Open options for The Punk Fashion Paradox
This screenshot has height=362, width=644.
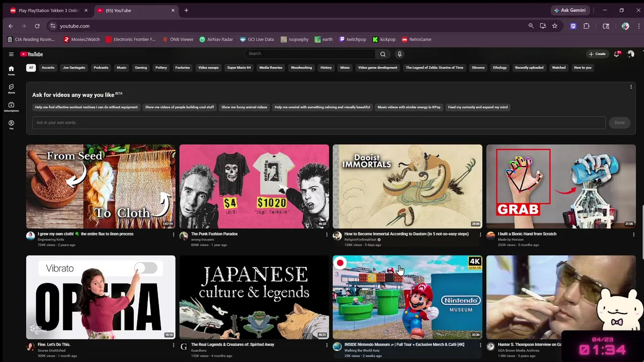[327, 234]
